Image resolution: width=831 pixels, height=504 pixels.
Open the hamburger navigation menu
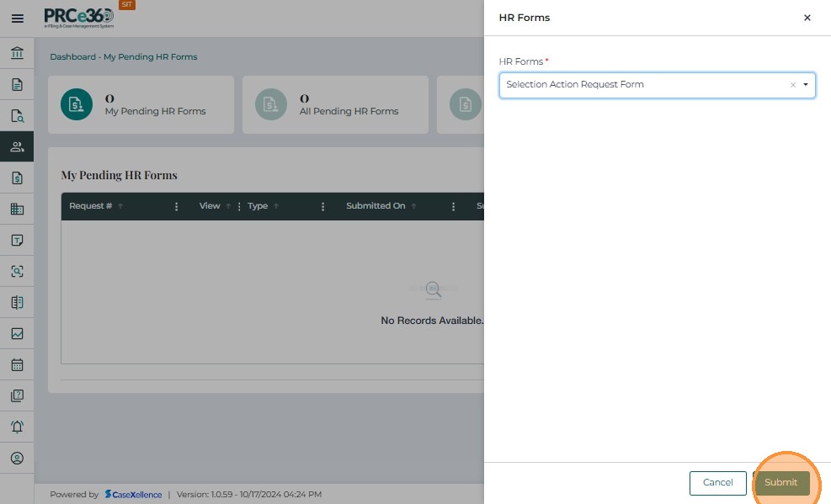(x=17, y=19)
